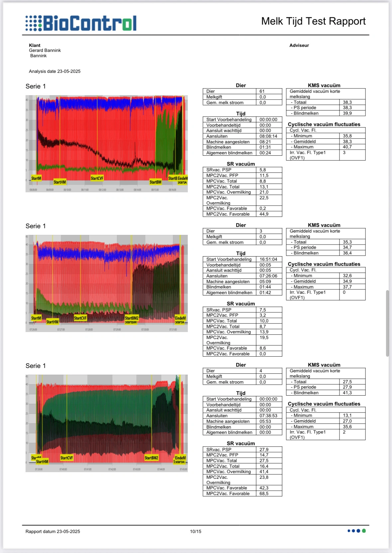Click the vertical scrollbar thumb

(387, 323)
